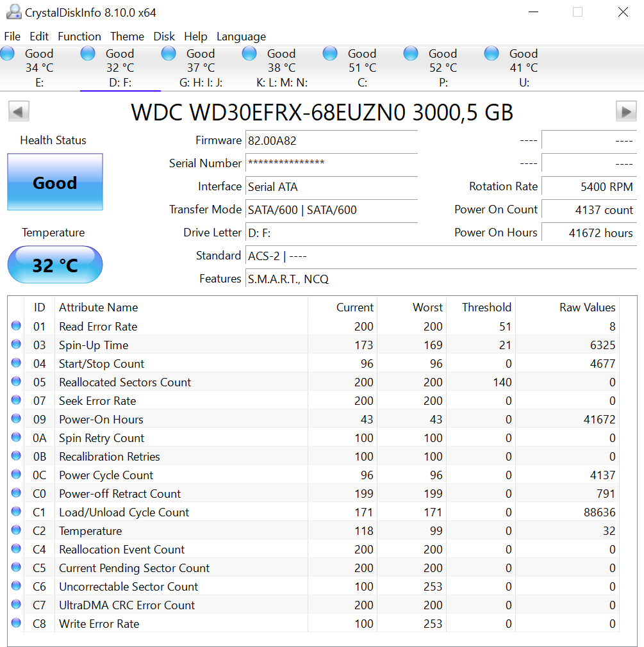Click status orb of Power-off Retract Count row
The image size is (644, 647).
pyautogui.click(x=16, y=493)
